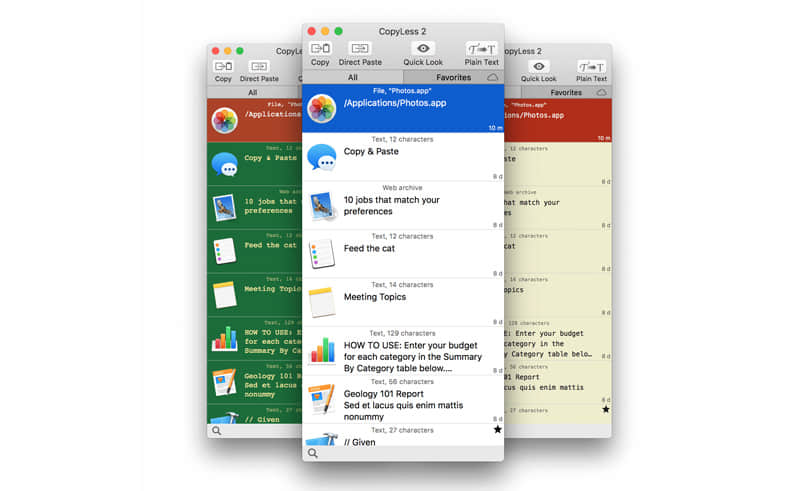Select the 'Meeting Topics' clipping in the front window
The image size is (800, 491).
pyautogui.click(x=403, y=302)
